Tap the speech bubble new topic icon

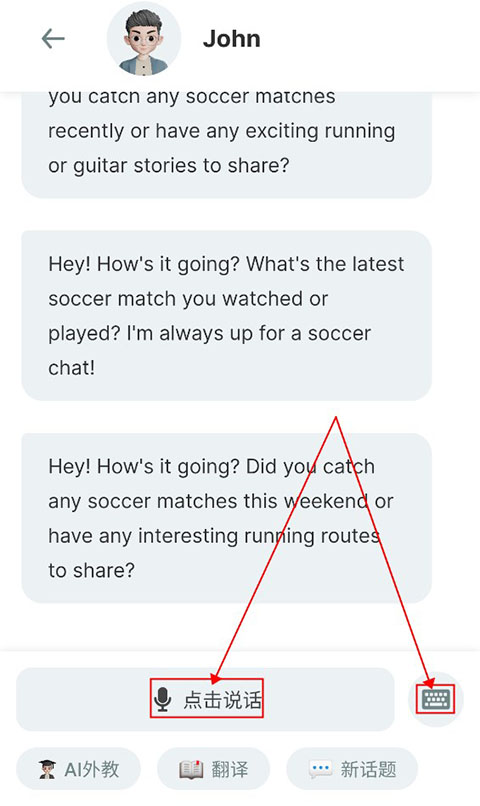point(321,770)
